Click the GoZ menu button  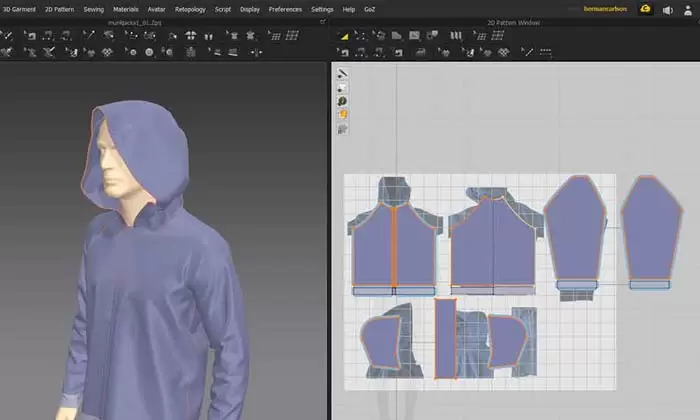click(372, 9)
